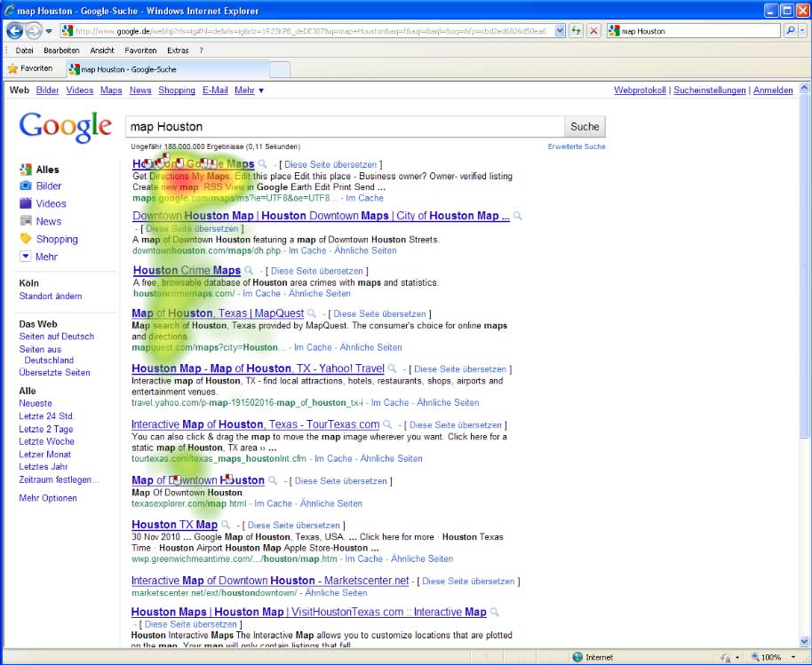Viewport: 812px width, 665px height.
Task: Open the search provider options dropdown arrow
Action: tap(802, 31)
